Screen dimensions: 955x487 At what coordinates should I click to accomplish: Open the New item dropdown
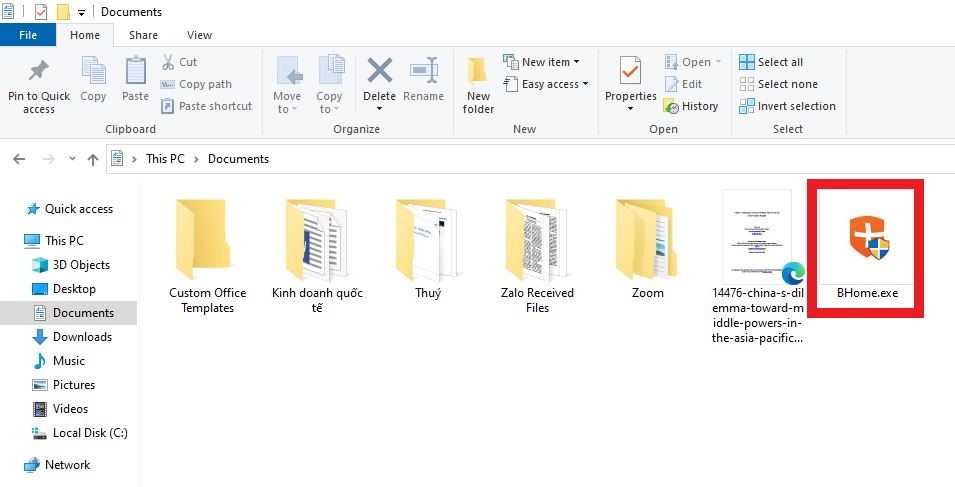pyautogui.click(x=541, y=62)
